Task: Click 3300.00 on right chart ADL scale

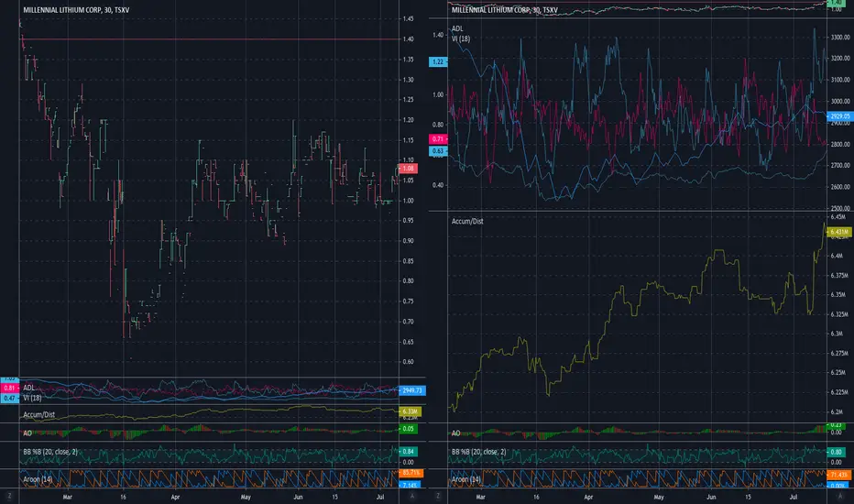Action: pyautogui.click(x=840, y=38)
